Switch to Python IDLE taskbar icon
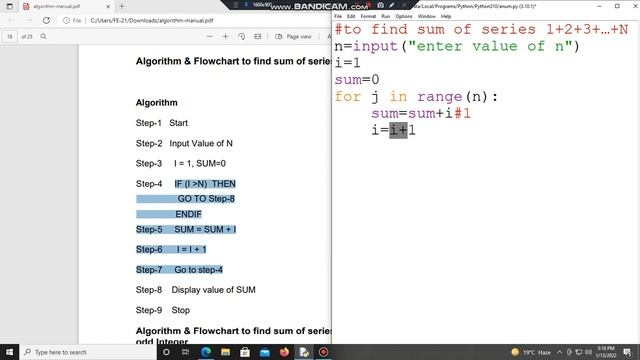 tap(304, 352)
